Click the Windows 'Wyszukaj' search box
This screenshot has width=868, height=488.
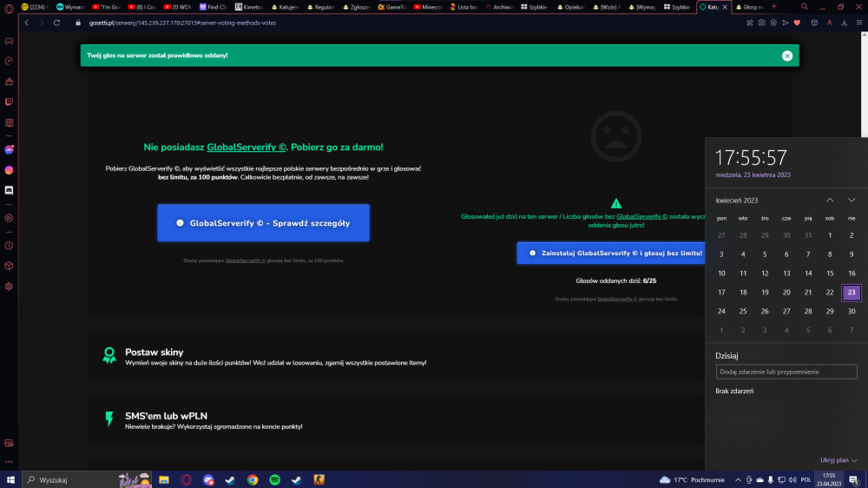[x=86, y=479]
